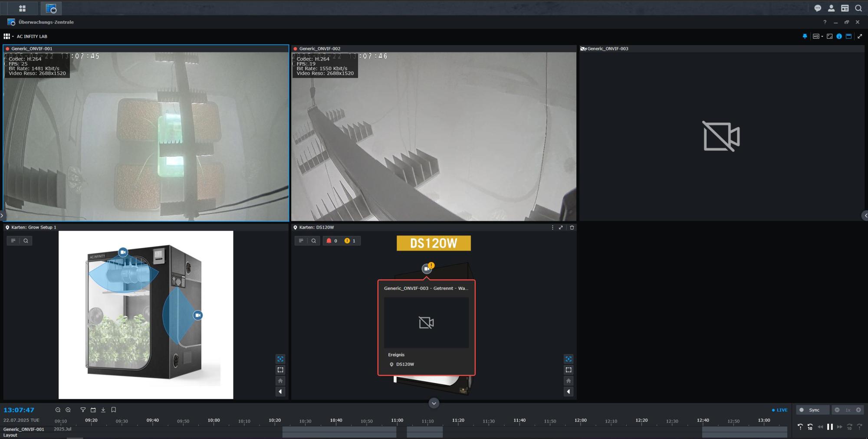Toggle the blue pin icon in toolbar

805,36
